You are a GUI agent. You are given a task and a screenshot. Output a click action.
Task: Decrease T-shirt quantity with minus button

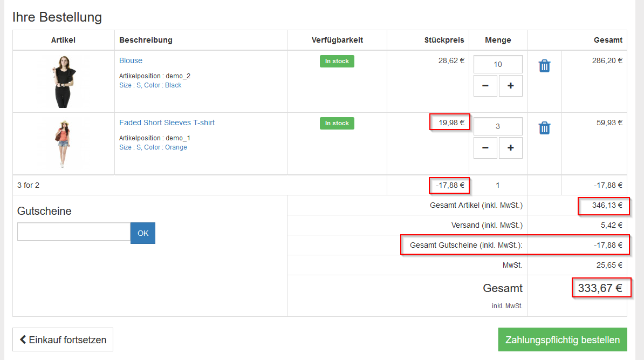(485, 148)
